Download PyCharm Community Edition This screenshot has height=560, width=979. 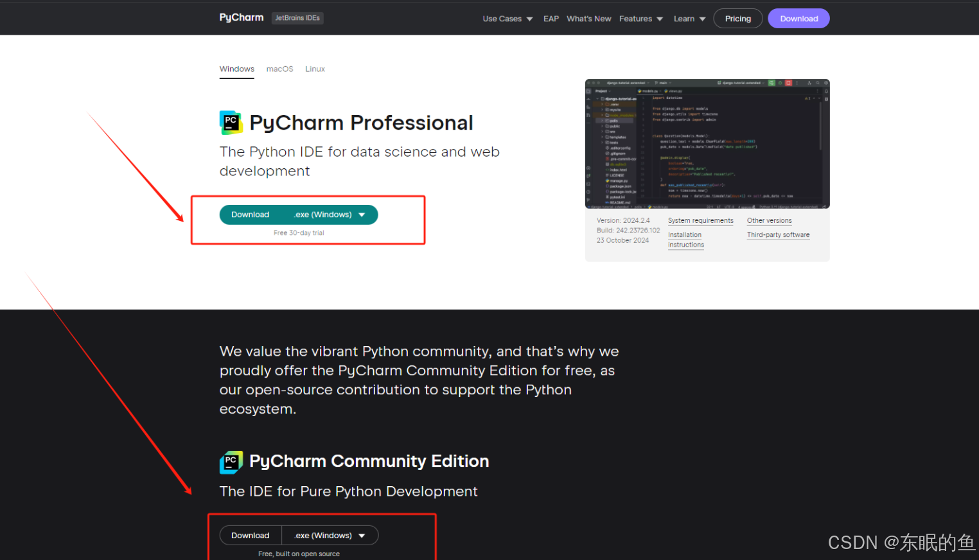tap(251, 536)
